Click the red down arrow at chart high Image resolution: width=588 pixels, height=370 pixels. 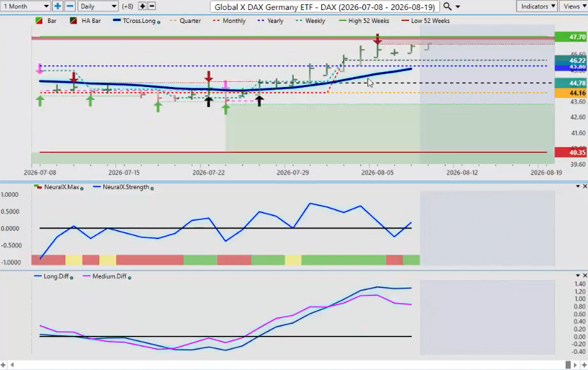[x=378, y=39]
